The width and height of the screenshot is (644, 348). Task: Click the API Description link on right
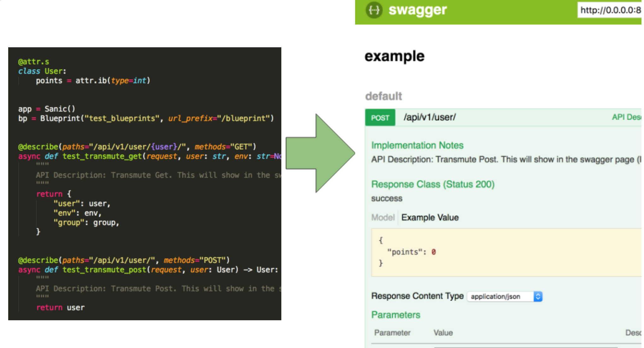(x=626, y=117)
